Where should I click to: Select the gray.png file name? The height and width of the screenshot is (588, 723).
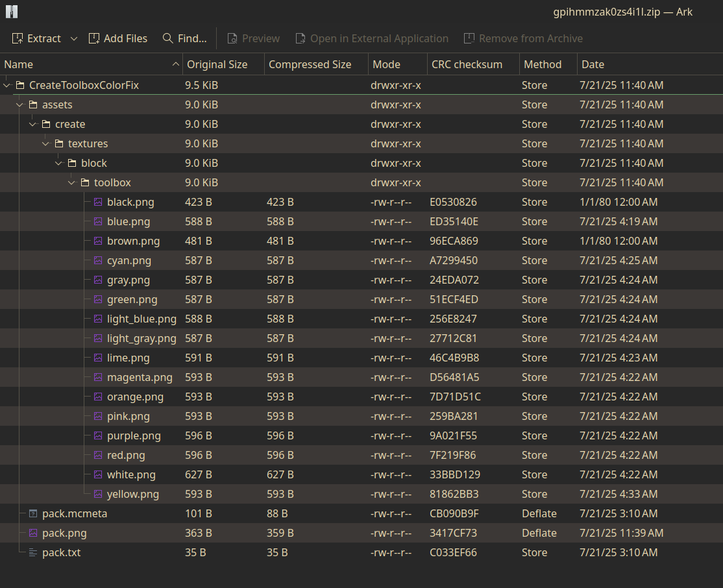pyautogui.click(x=129, y=280)
